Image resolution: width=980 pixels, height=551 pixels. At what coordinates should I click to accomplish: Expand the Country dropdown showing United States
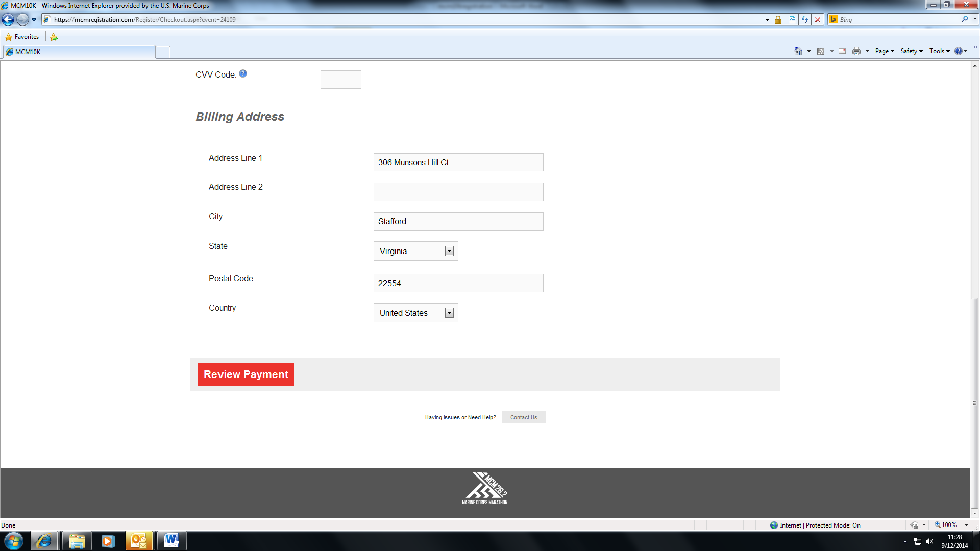tap(449, 313)
